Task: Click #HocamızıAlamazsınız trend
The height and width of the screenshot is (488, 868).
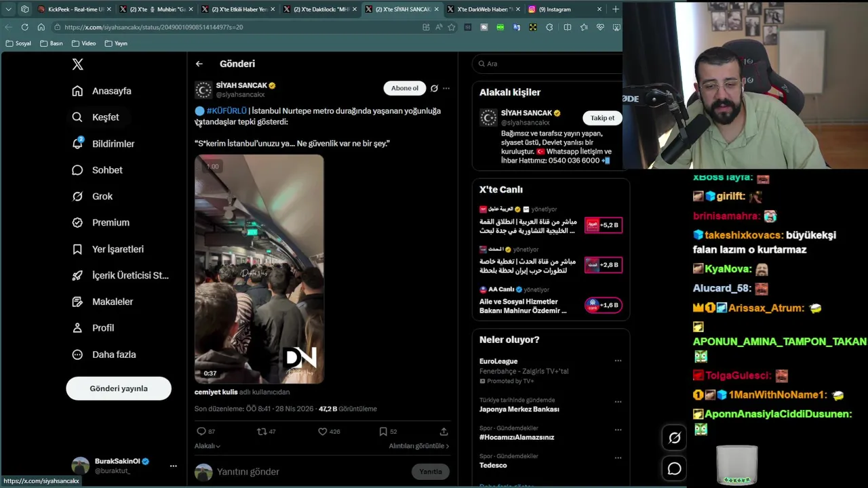Action: [517, 437]
